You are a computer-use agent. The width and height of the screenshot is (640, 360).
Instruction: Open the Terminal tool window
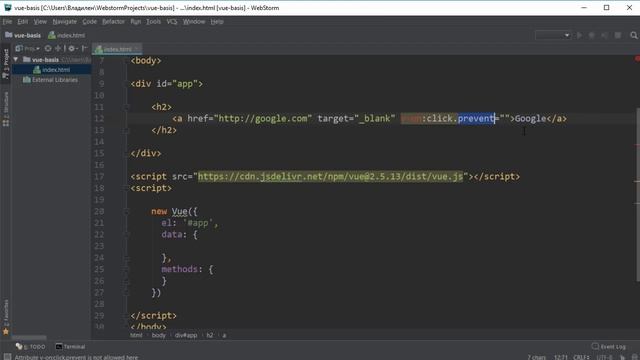pyautogui.click(x=70, y=347)
